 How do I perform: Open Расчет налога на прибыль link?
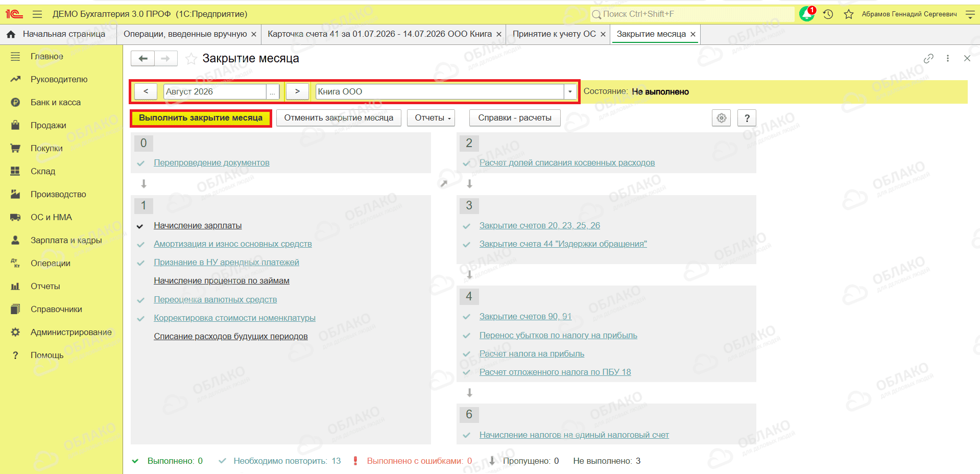point(532,354)
